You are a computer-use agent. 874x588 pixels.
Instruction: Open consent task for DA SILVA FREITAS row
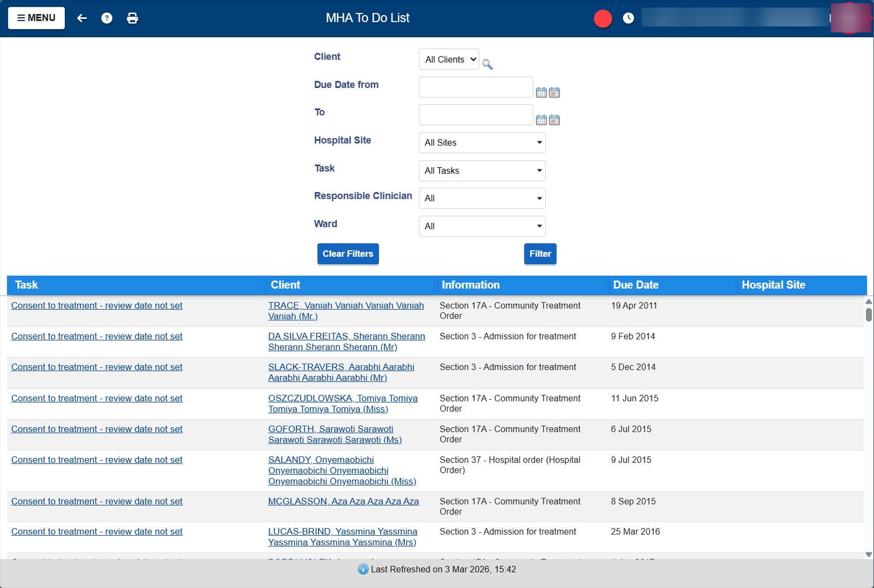coord(97,336)
